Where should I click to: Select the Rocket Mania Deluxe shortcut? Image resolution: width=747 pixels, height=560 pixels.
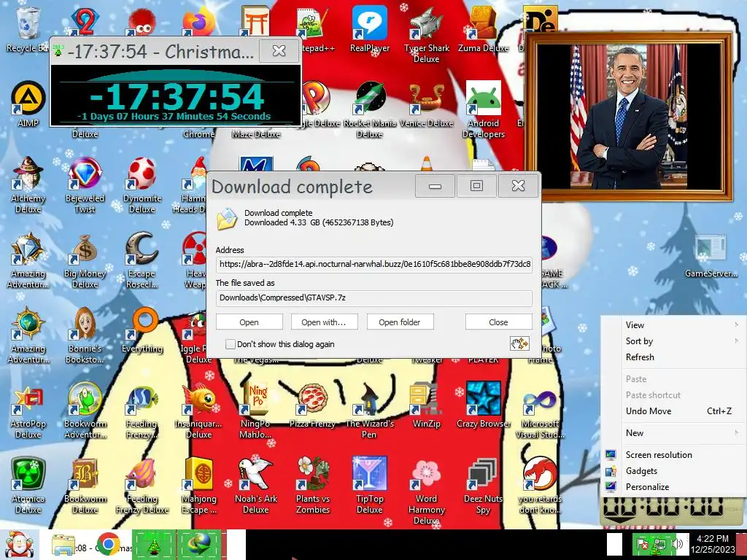(369, 109)
